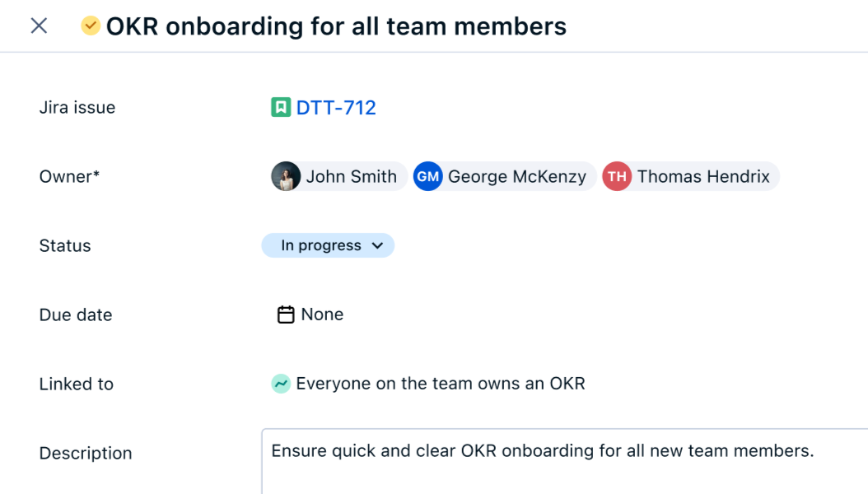
Task: Open linked item Everyone on the team owns an OKR
Action: tap(441, 384)
